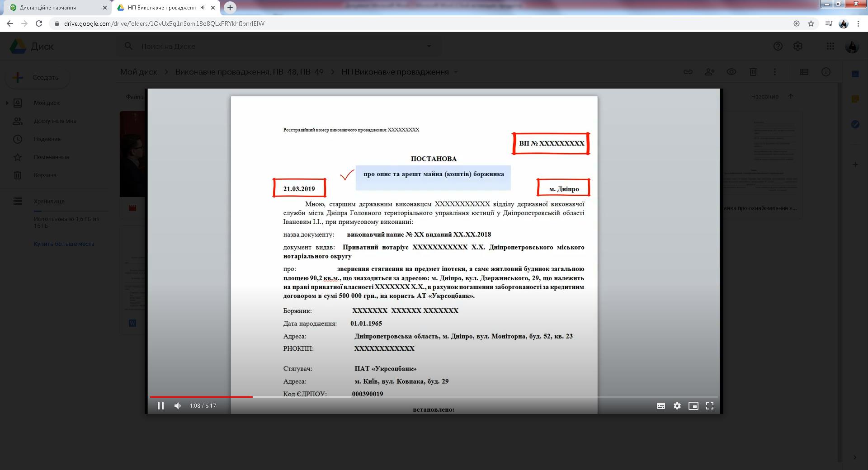
Task: Open Google account avatar
Action: tap(852, 46)
